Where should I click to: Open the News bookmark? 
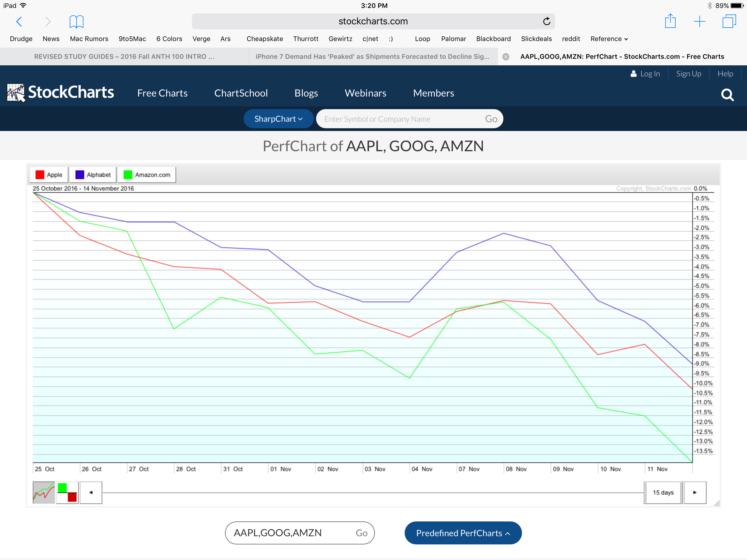click(x=51, y=39)
